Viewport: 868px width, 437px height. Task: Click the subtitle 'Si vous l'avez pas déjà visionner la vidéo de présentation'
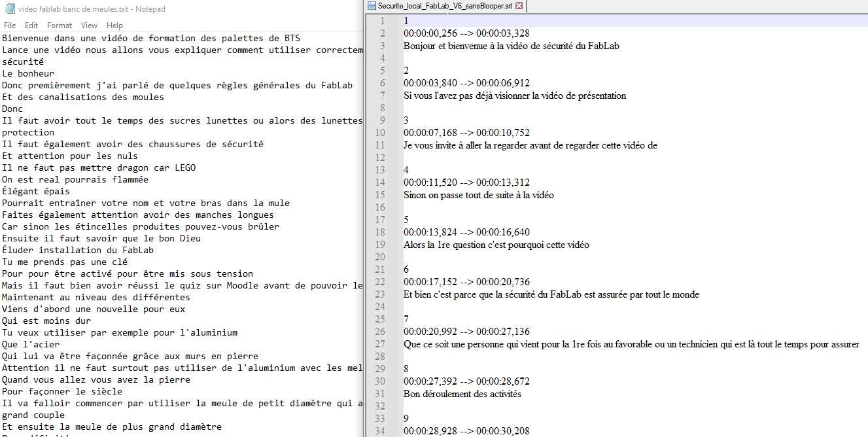click(515, 96)
